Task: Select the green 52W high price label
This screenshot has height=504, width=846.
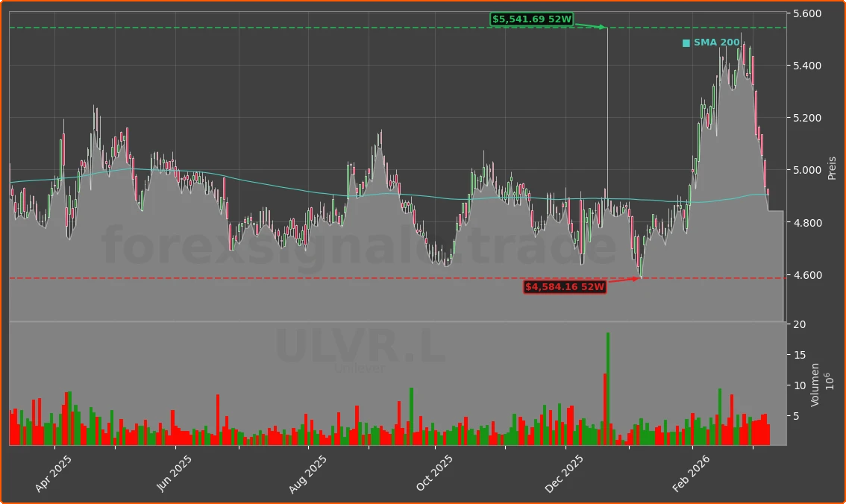Action: (530, 18)
